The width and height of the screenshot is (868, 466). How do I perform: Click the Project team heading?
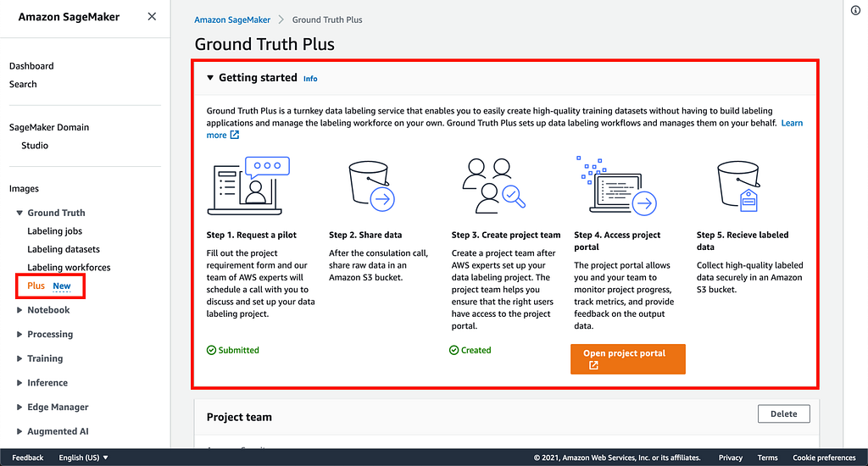[x=239, y=418]
